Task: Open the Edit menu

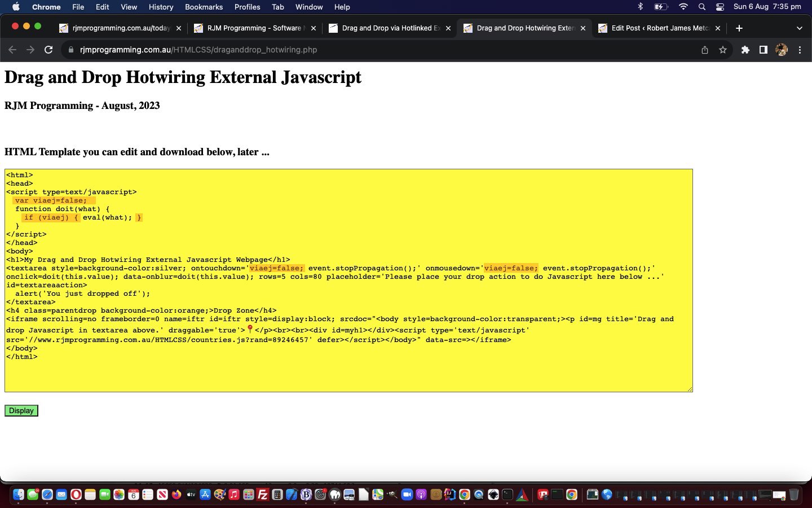Action: click(102, 7)
